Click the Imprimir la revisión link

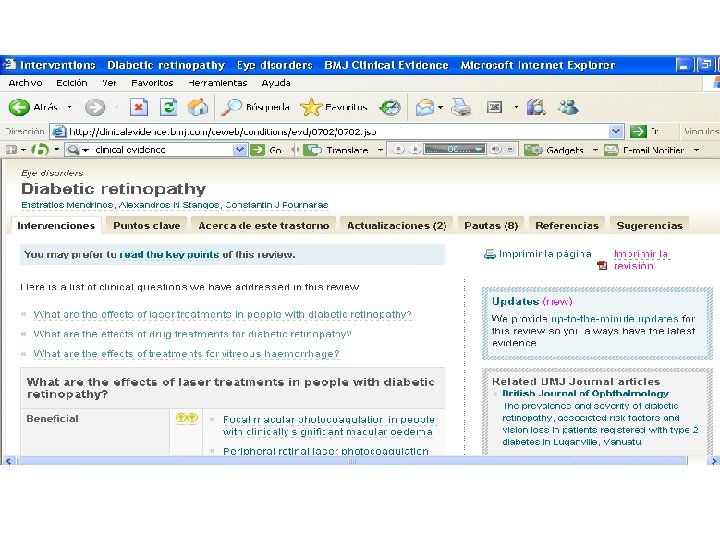pos(641,259)
